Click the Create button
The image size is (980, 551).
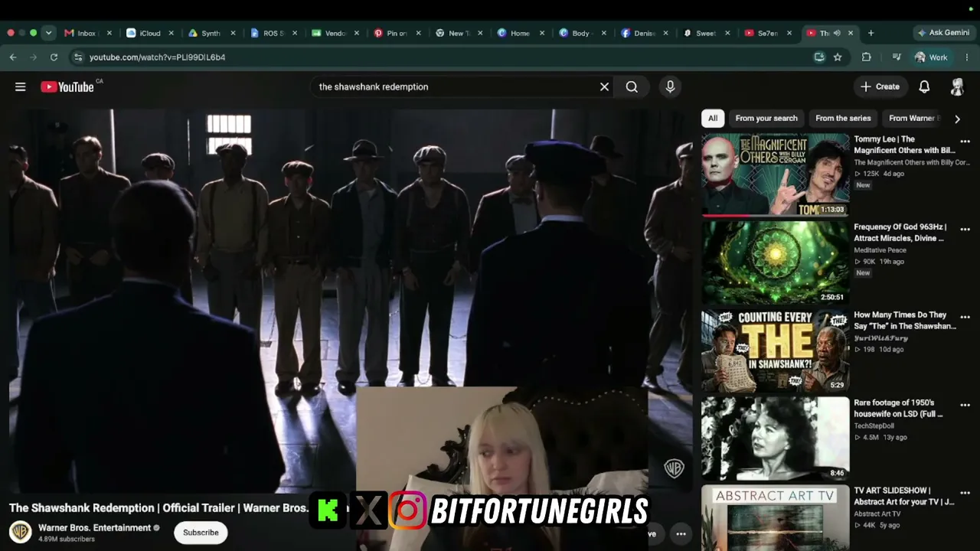click(x=880, y=86)
